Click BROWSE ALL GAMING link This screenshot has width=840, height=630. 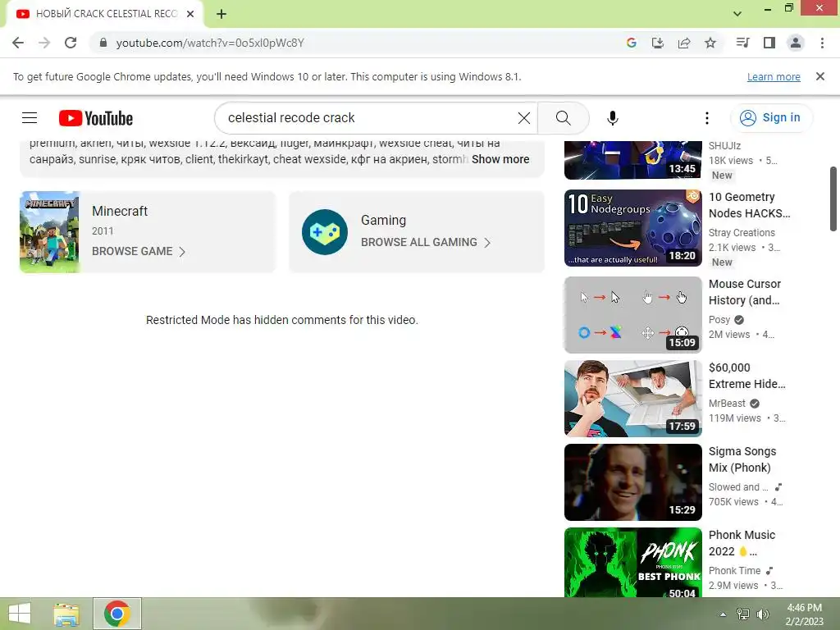point(426,242)
